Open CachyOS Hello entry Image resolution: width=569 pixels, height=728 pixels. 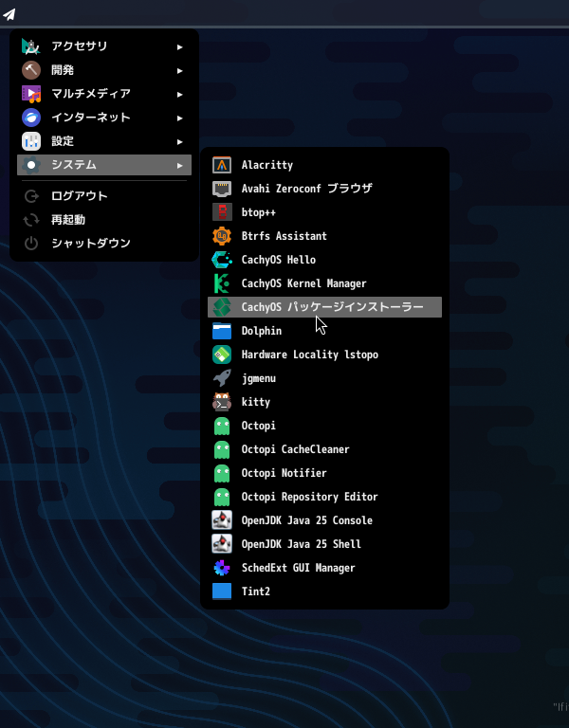(x=324, y=260)
